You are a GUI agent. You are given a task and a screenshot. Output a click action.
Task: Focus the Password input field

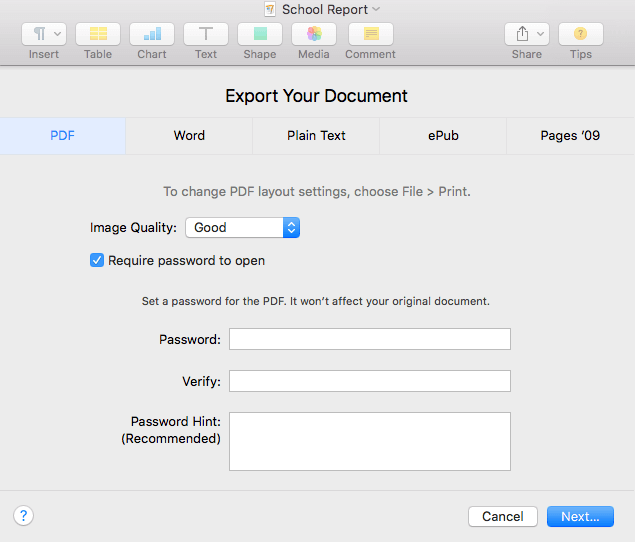click(x=370, y=339)
